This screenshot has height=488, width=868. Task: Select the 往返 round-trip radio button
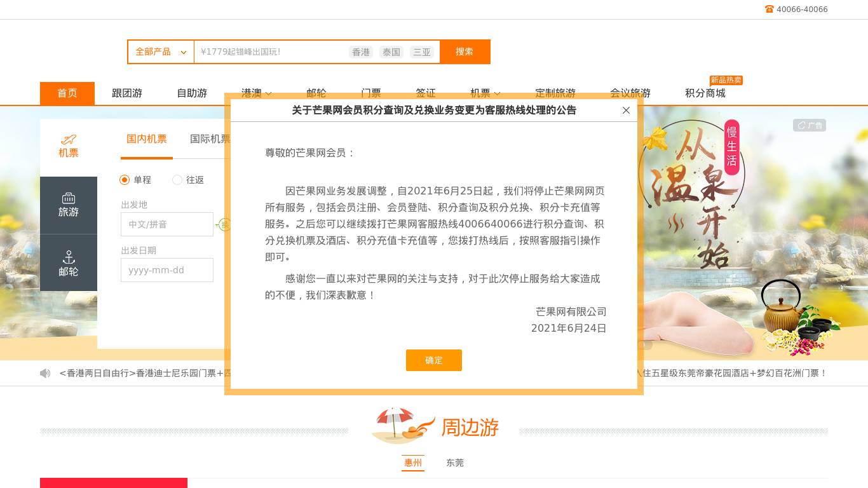(177, 180)
